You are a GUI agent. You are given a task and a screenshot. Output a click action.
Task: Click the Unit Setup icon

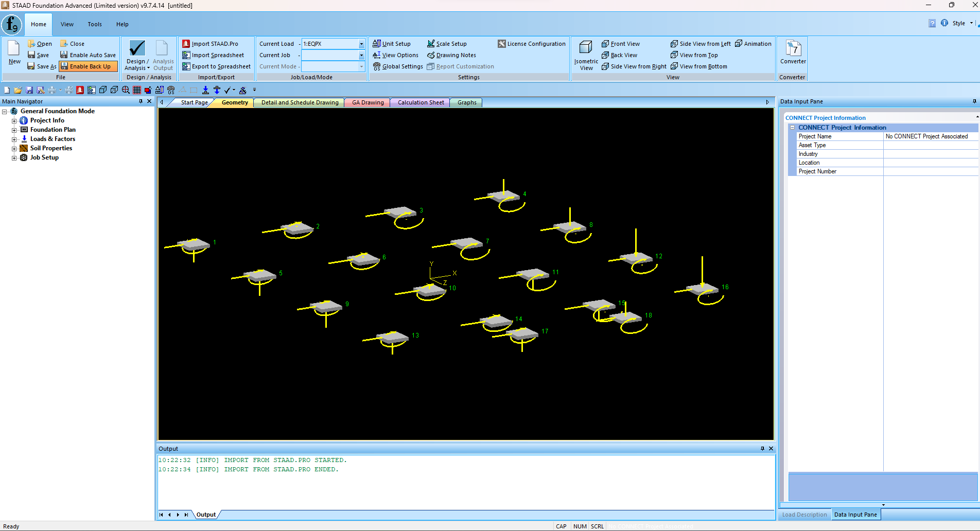pos(377,44)
